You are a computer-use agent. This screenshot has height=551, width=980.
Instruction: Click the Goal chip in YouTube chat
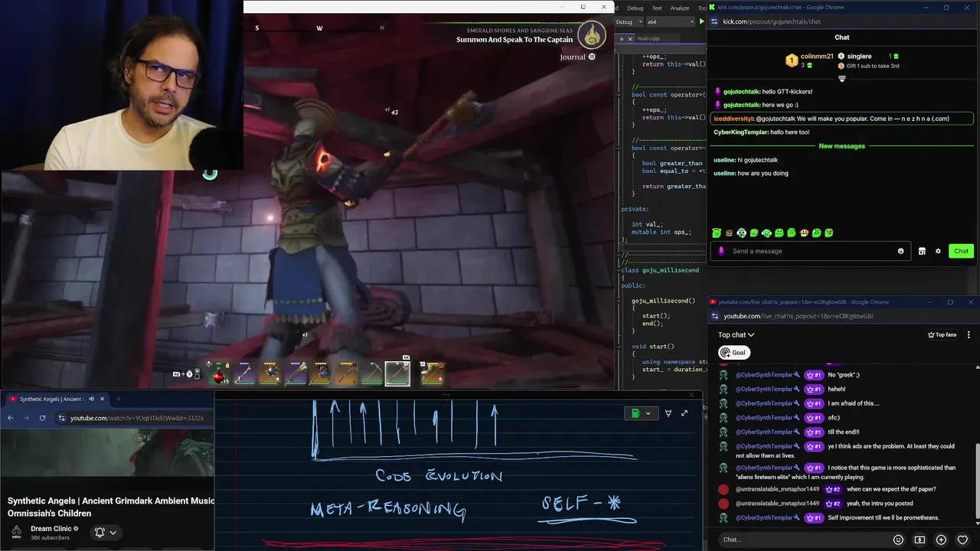pyautogui.click(x=733, y=353)
